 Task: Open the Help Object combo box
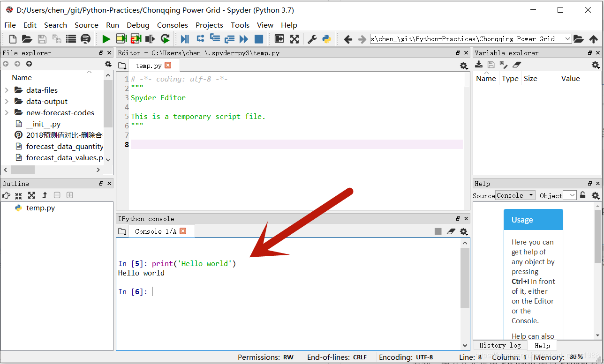[569, 195]
